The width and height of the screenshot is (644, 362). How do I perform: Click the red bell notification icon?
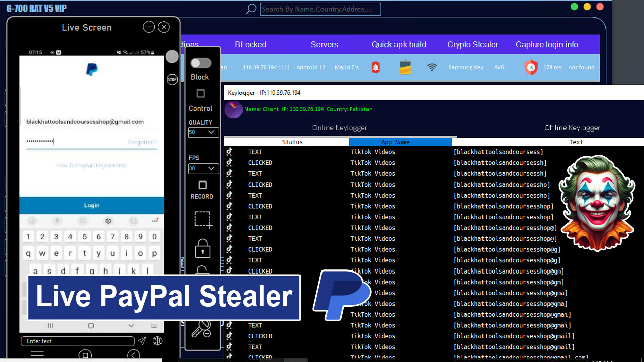click(376, 67)
